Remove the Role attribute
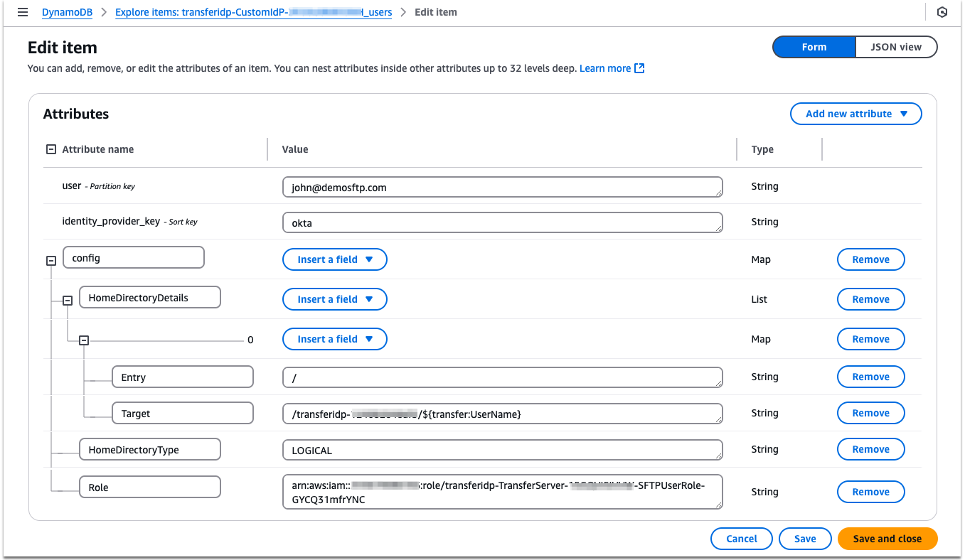965x560 pixels. click(870, 491)
